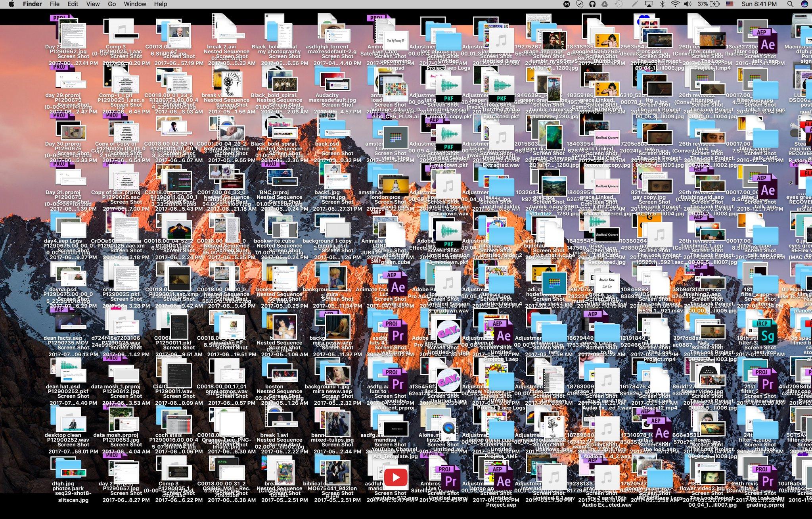Open Spotlight search in the menu bar
Screen dimensions: 812x519
pos(790,4)
